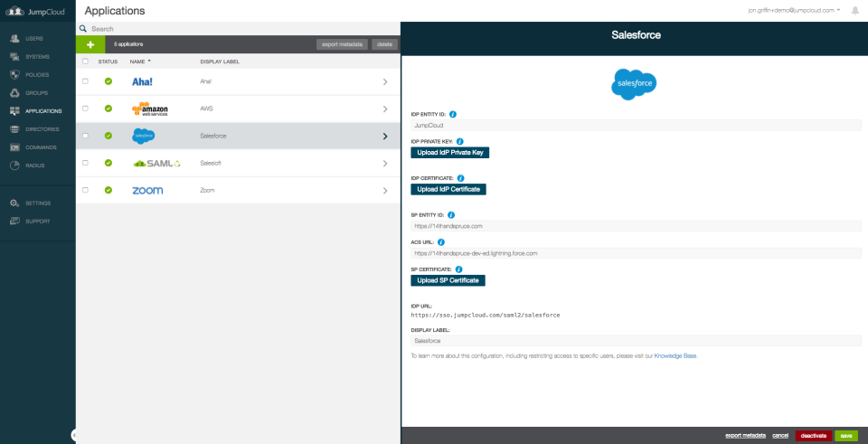
Task: Open the Systems section icon
Action: (x=15, y=56)
